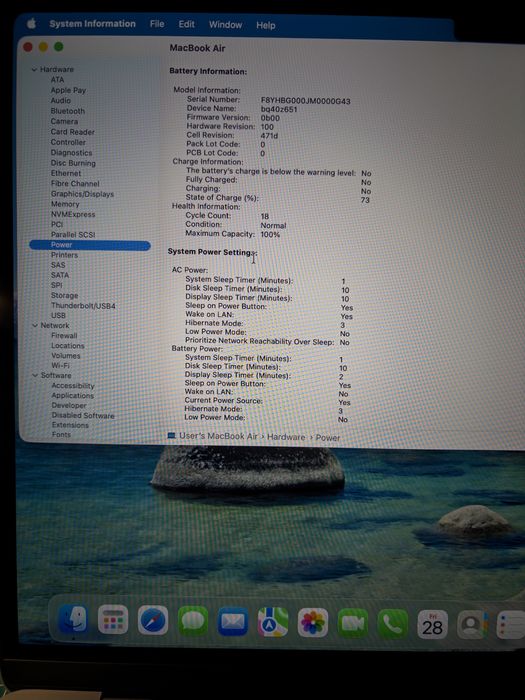Open the Messages app in the Dock
The height and width of the screenshot is (700, 525).
(193, 621)
